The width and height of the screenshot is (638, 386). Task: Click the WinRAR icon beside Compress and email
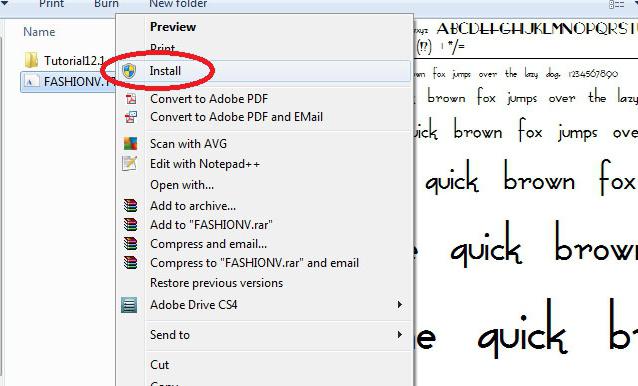click(130, 244)
